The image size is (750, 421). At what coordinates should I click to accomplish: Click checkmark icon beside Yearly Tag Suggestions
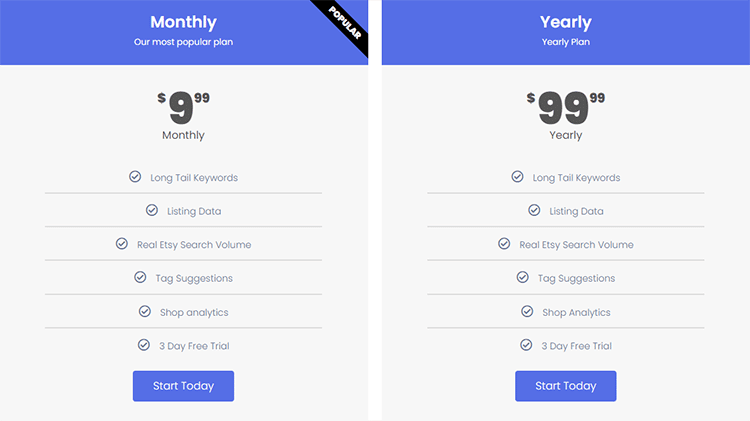[x=522, y=278]
